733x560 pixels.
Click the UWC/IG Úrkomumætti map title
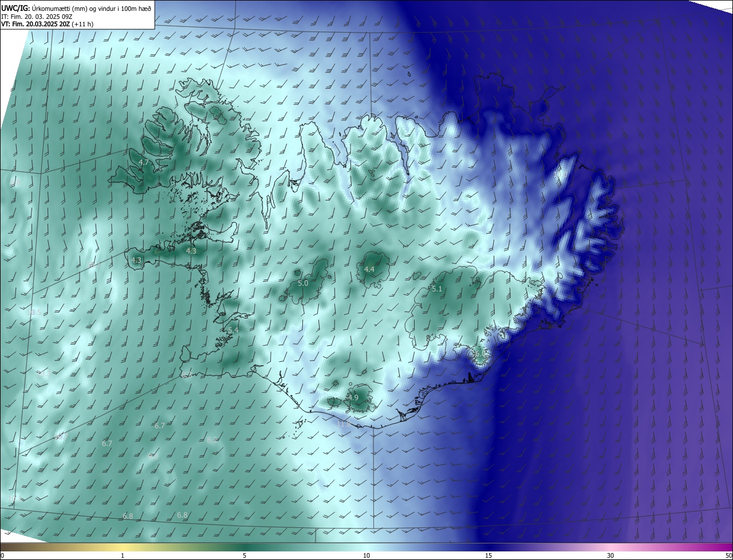[x=76, y=8]
